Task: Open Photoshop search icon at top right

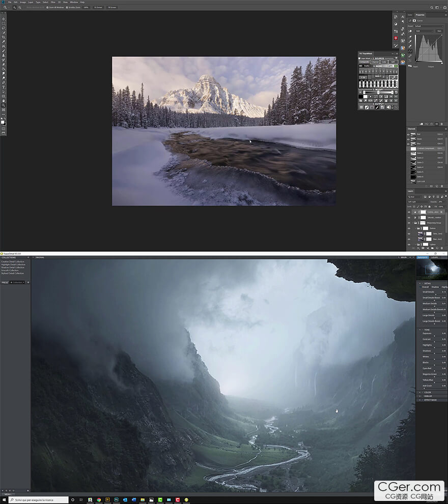Action: pyautogui.click(x=432, y=8)
